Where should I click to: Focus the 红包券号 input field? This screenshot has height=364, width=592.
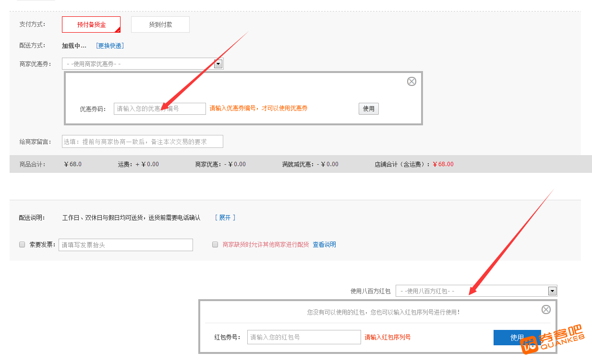[303, 337]
